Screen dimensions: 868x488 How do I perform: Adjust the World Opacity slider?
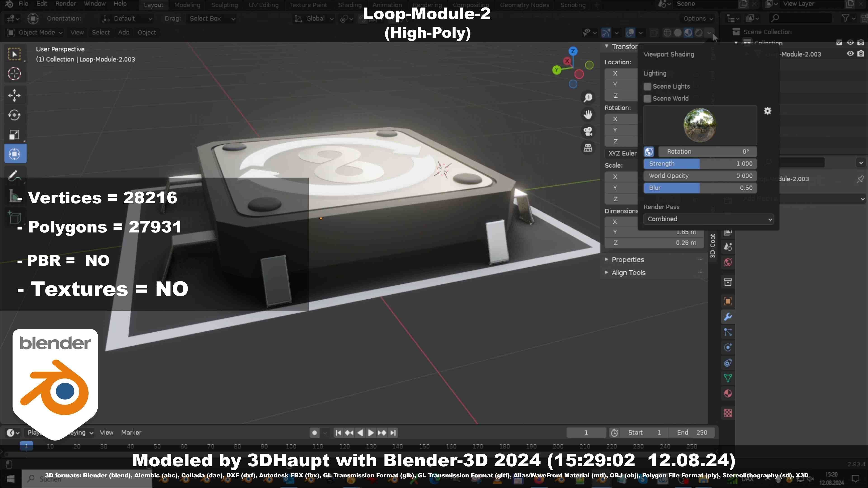pyautogui.click(x=700, y=176)
